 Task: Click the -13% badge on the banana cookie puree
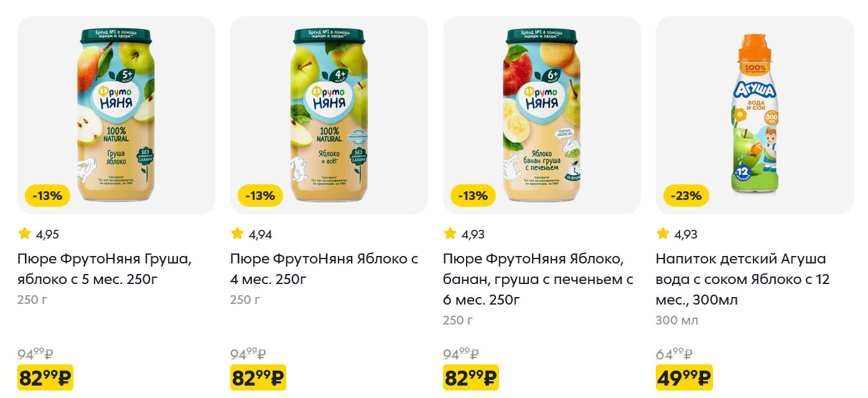coord(473,196)
